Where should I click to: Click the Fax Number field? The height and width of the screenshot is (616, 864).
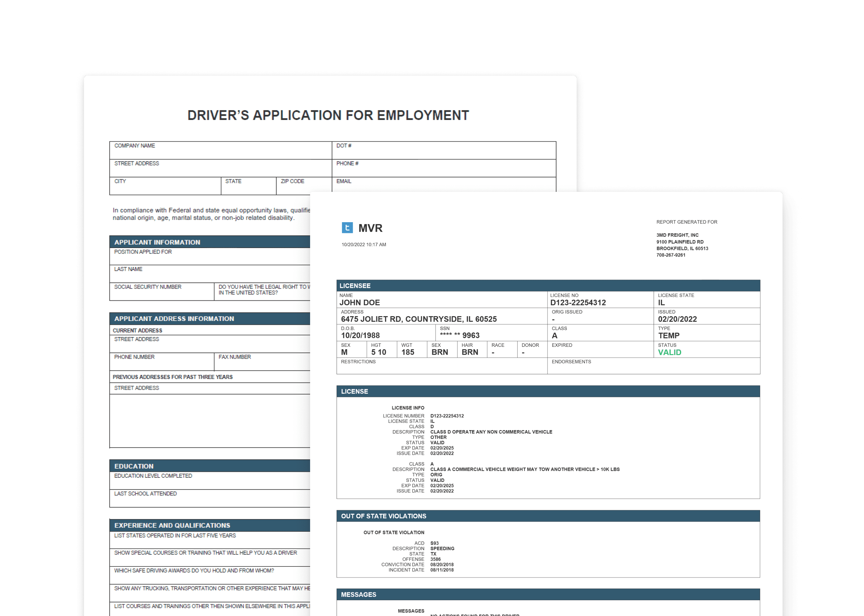(262, 362)
